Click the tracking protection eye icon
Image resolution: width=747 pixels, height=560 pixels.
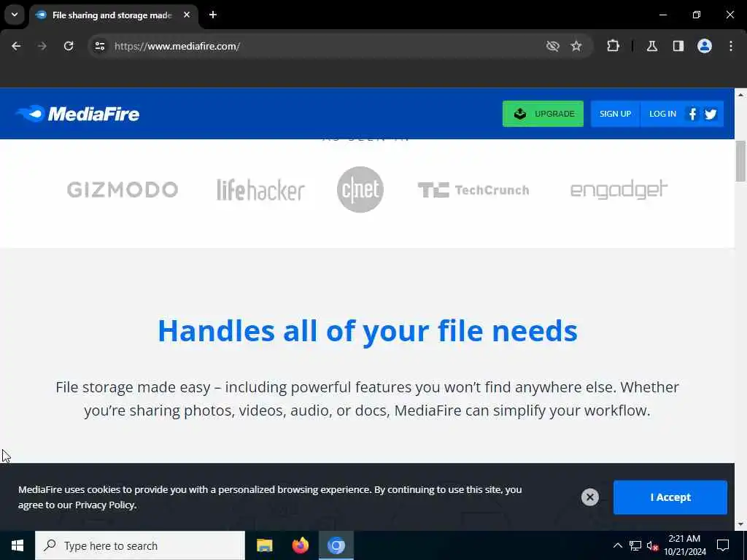coord(553,46)
